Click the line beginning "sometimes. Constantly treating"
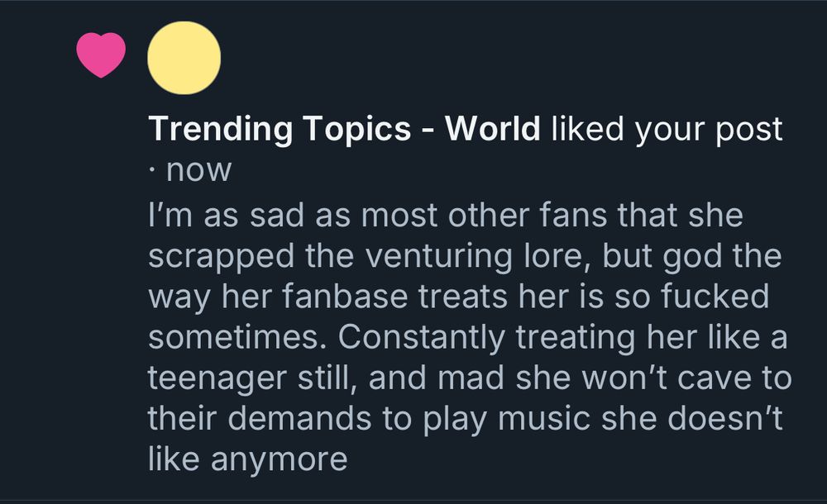The height and width of the screenshot is (504, 827). pos(467,337)
